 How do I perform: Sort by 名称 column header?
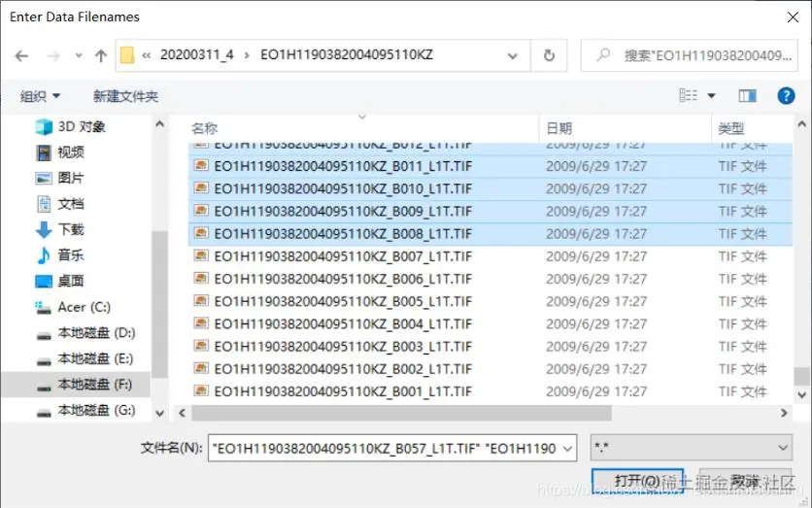[205, 128]
